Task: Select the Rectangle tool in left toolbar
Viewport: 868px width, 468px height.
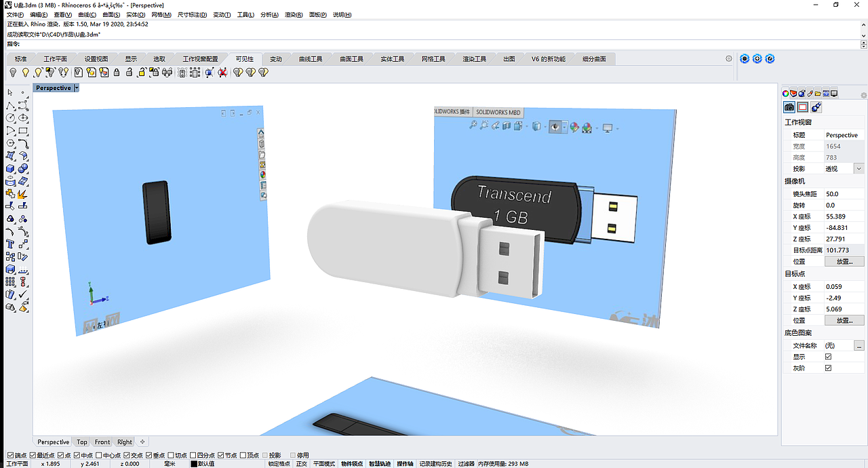Action: pyautogui.click(x=23, y=130)
